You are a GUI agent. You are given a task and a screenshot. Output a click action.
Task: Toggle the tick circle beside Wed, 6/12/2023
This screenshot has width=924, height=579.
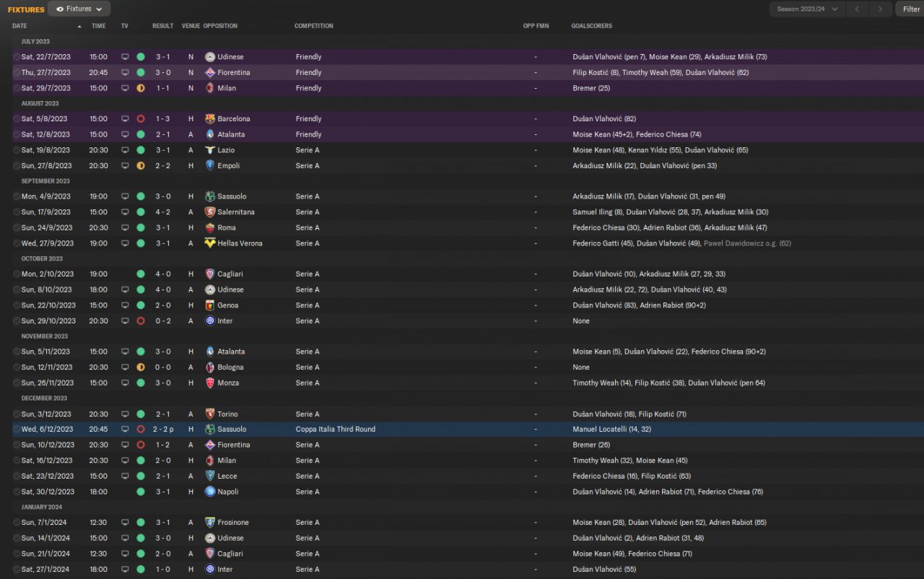point(17,430)
